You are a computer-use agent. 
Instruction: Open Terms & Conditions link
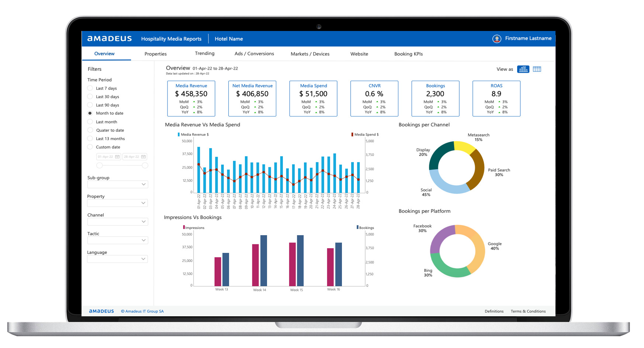pos(528,311)
